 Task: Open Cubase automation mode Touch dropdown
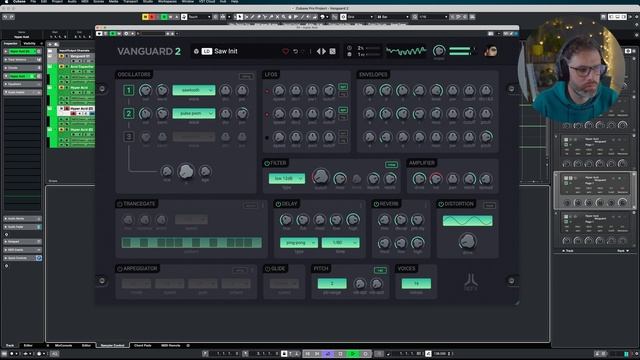click(x=199, y=17)
